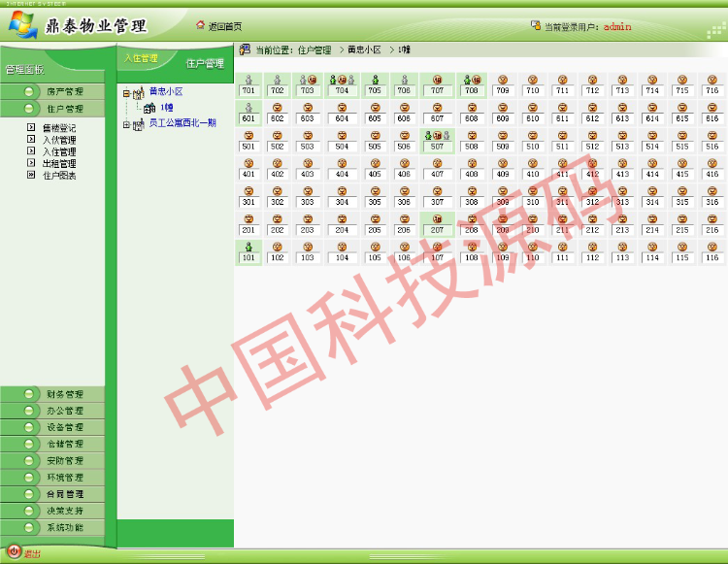Open 售楼登记 from the submenu

(59, 128)
